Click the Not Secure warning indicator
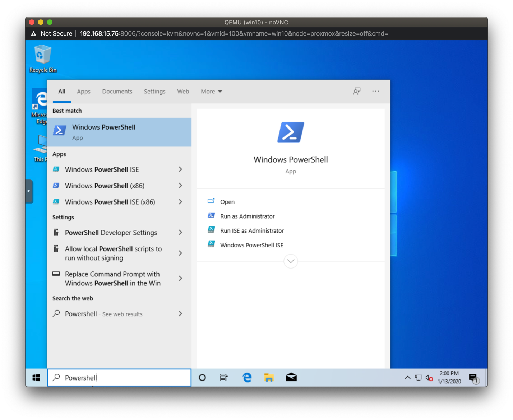 [x=52, y=33]
